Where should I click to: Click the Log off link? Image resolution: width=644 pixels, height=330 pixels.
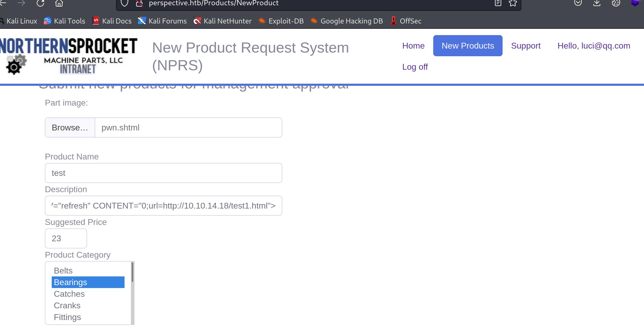[415, 67]
